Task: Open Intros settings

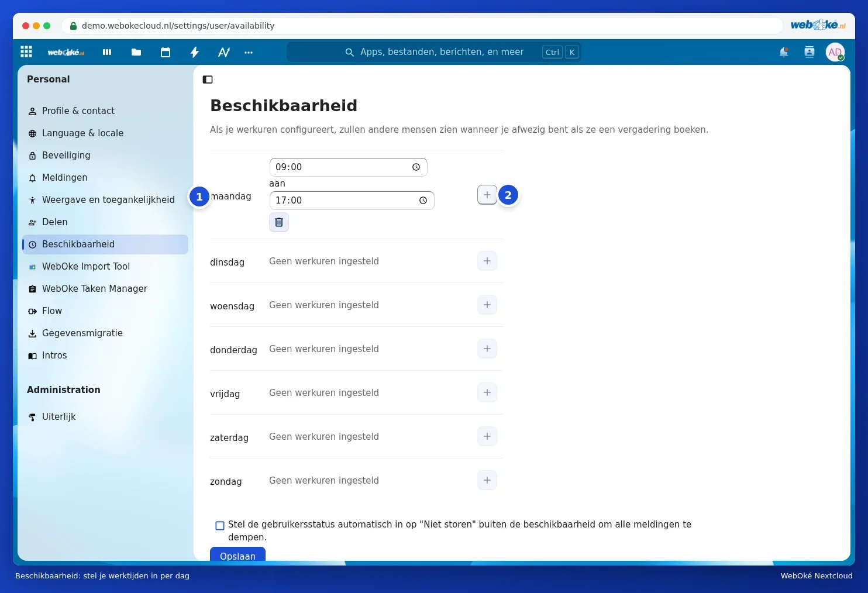Action: pos(105,356)
